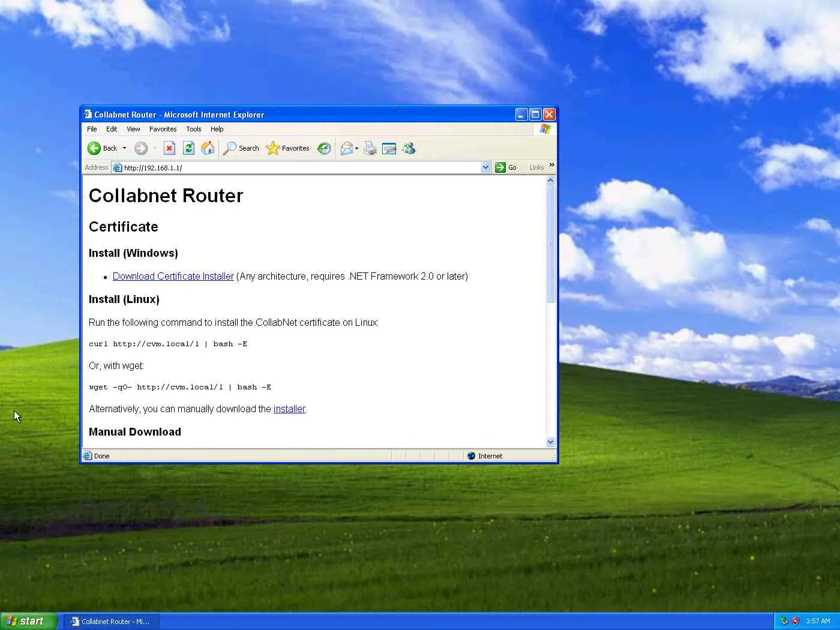Open the Mail button dropdown arrow
The image size is (840, 630).
(x=356, y=148)
